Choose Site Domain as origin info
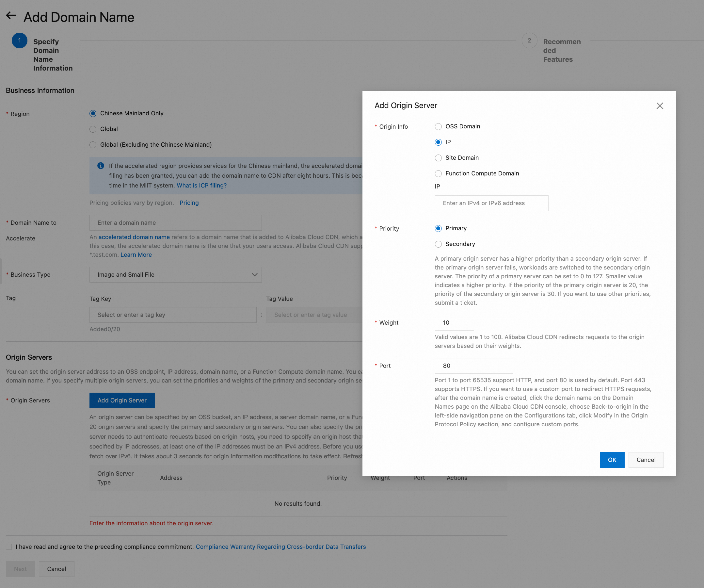 438,158
